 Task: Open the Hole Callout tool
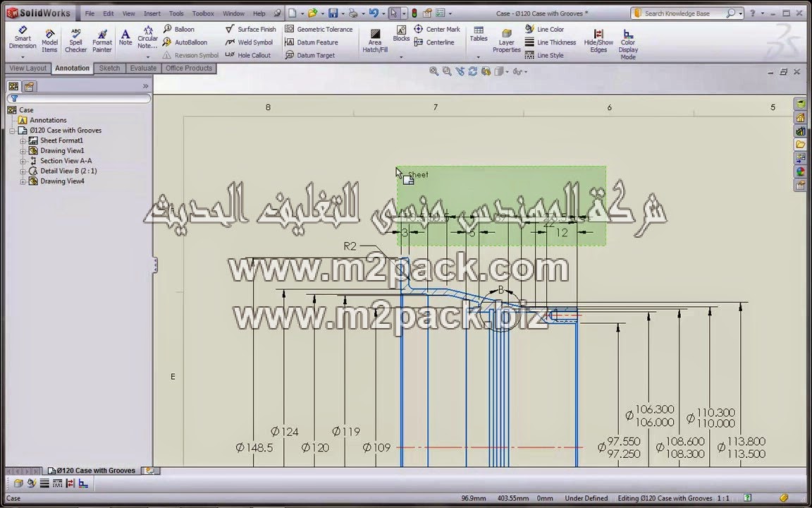pos(248,55)
